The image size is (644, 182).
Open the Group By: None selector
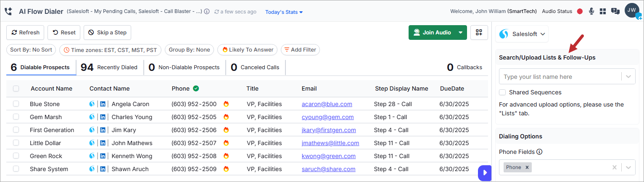pyautogui.click(x=189, y=49)
